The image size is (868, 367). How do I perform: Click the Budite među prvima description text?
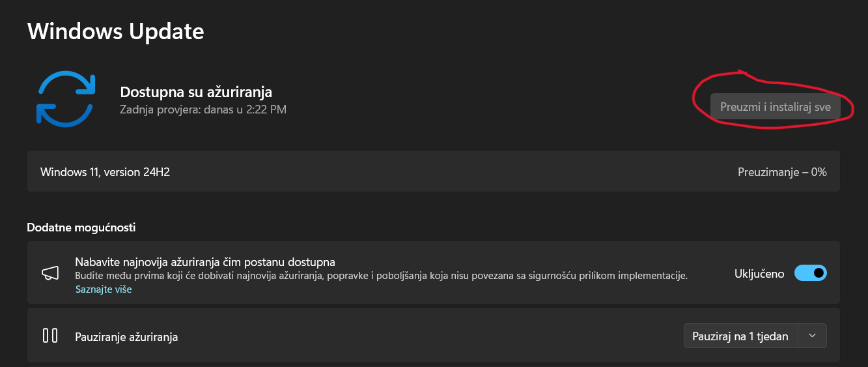[382, 276]
